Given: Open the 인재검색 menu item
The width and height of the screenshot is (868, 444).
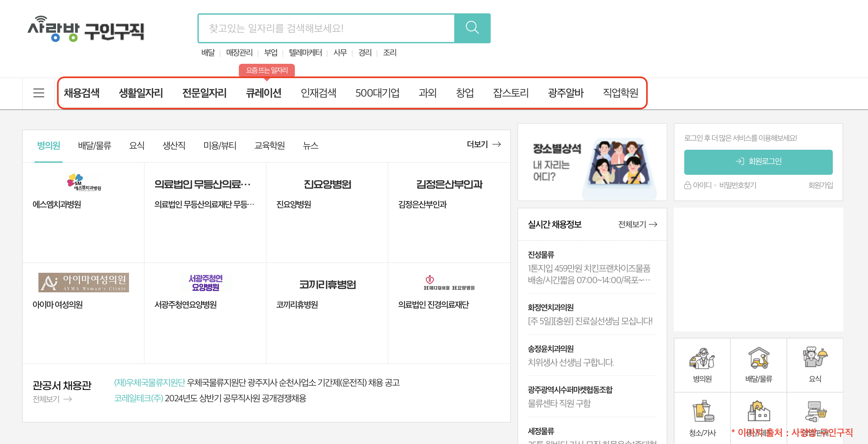Looking at the screenshot, I should 318,93.
